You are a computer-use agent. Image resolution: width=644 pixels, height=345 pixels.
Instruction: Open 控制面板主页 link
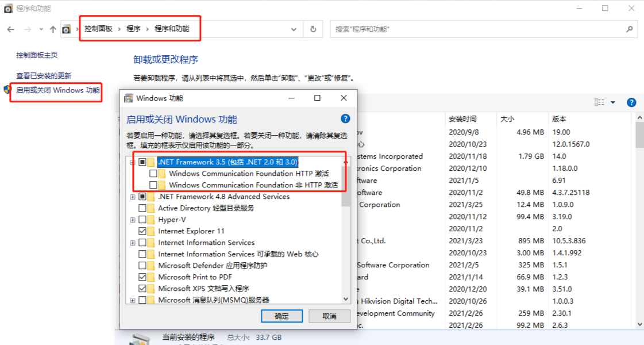click(x=37, y=55)
